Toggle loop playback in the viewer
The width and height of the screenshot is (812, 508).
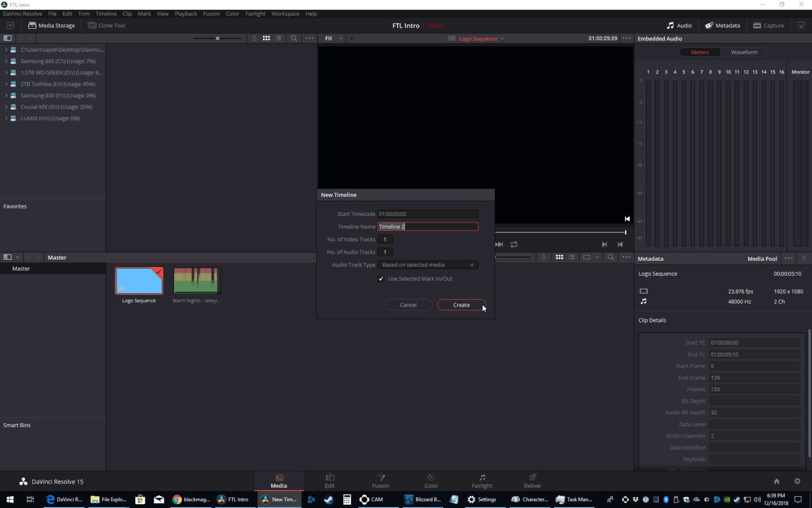pyautogui.click(x=514, y=245)
